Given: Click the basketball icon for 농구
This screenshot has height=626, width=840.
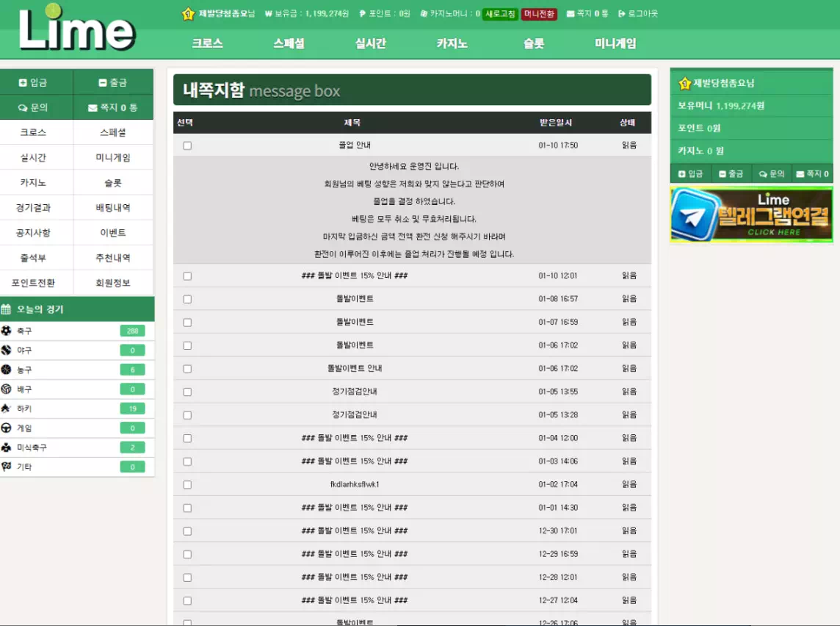Looking at the screenshot, I should (x=7, y=370).
